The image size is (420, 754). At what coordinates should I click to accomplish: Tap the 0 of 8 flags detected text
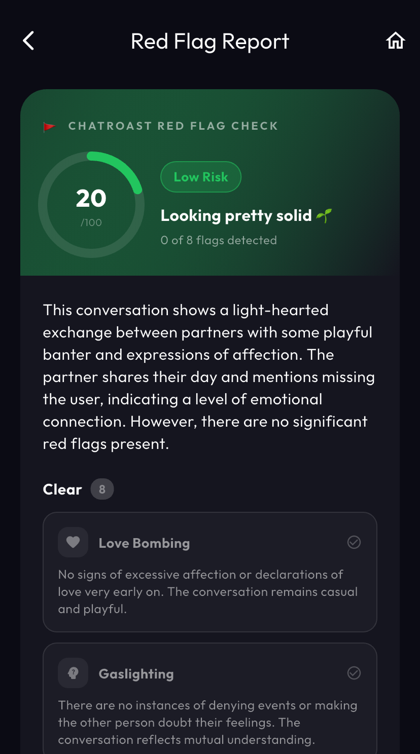(x=219, y=240)
